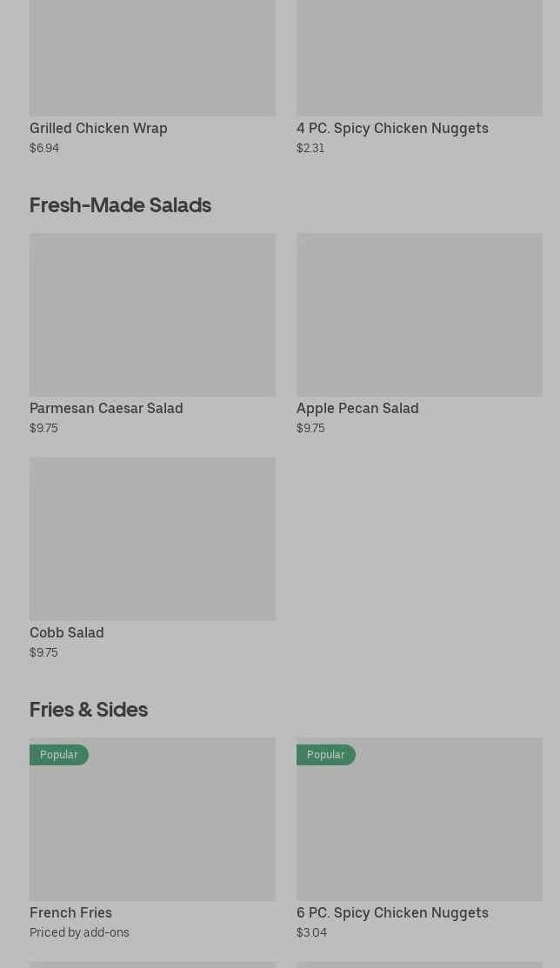Choose the Cobb Salad picture
This screenshot has width=560, height=968.
(152, 538)
